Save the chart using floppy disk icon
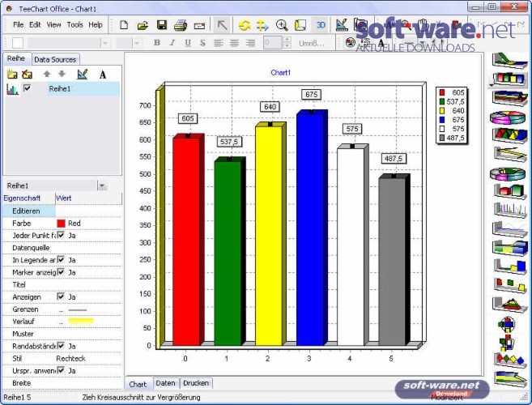The width and height of the screenshot is (532, 405). pyautogui.click(x=162, y=25)
